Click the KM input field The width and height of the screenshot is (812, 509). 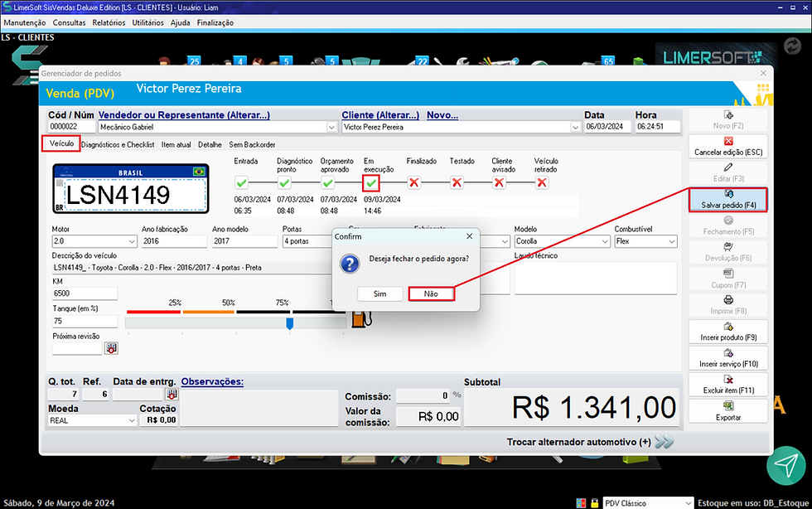tap(85, 293)
